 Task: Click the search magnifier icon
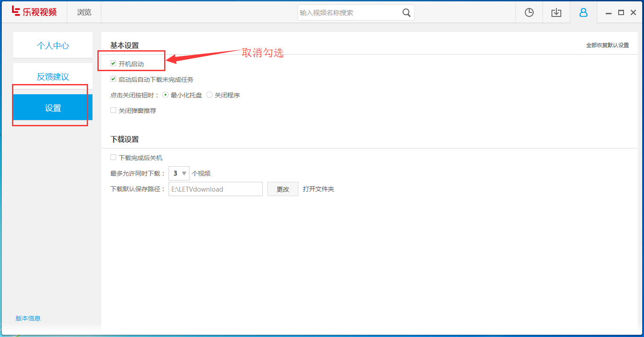click(406, 12)
